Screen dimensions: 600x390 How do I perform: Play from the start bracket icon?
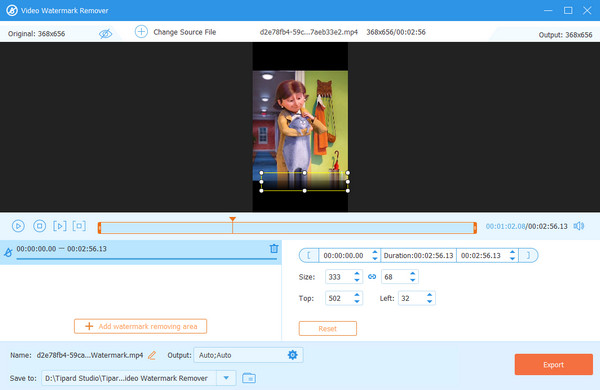60,226
